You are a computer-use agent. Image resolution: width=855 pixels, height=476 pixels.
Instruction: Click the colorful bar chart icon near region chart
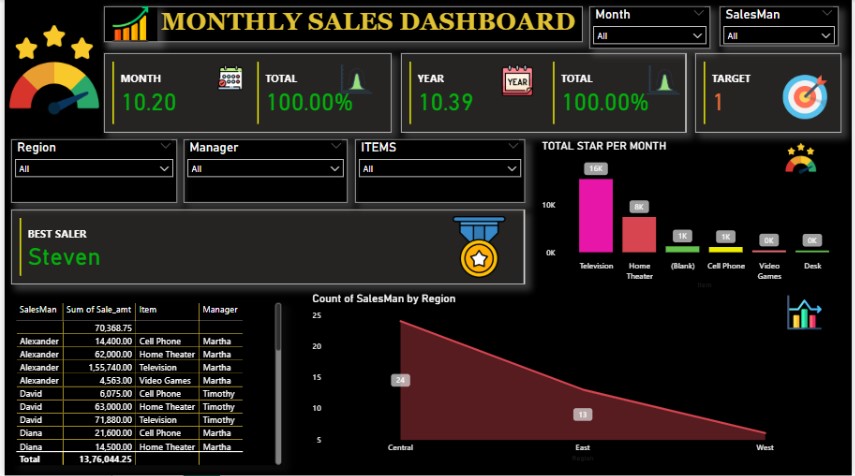pos(804,313)
